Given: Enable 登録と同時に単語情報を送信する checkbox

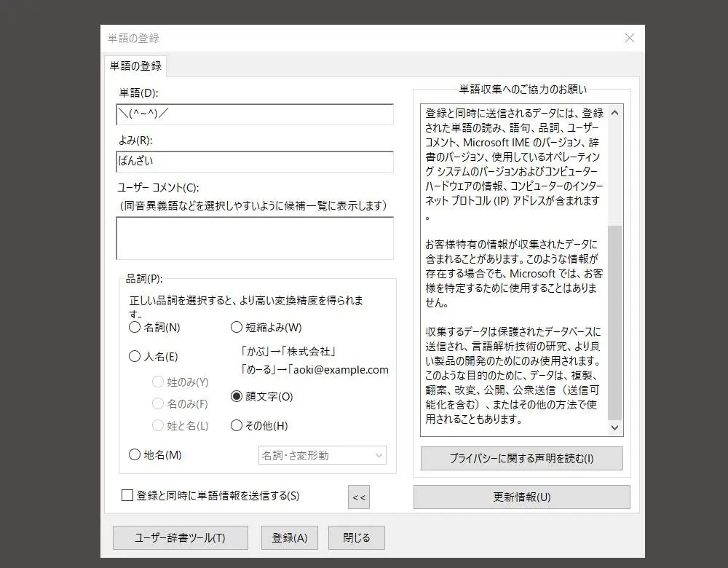Looking at the screenshot, I should (x=127, y=496).
